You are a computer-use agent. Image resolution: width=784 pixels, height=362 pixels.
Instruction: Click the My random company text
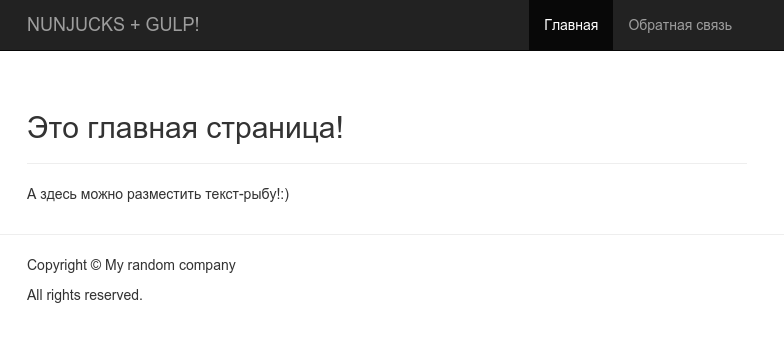170,265
